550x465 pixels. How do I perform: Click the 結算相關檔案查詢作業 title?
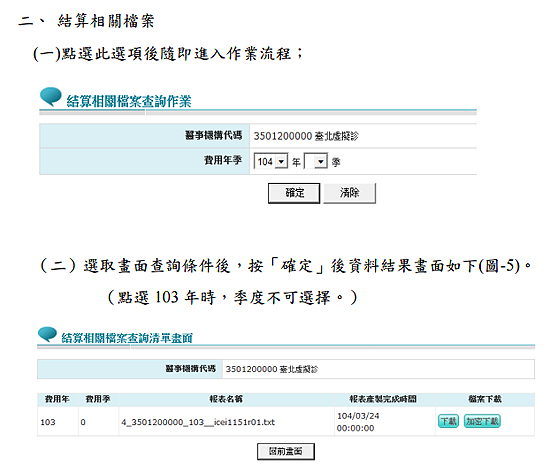pos(129,101)
